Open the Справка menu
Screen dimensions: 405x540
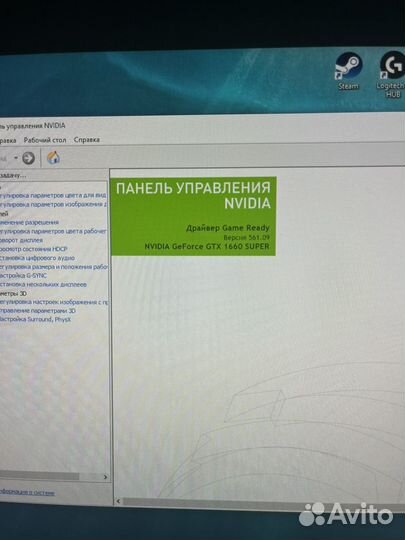(87, 140)
